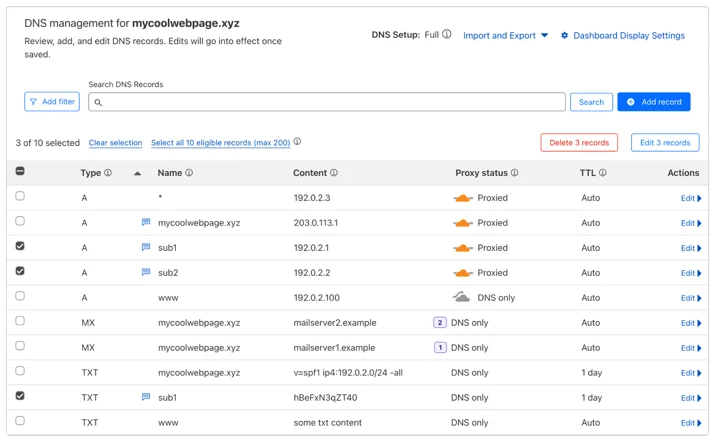Click the comment icon beside sub1 A record
Screen dimensions: 715x443
146,247
